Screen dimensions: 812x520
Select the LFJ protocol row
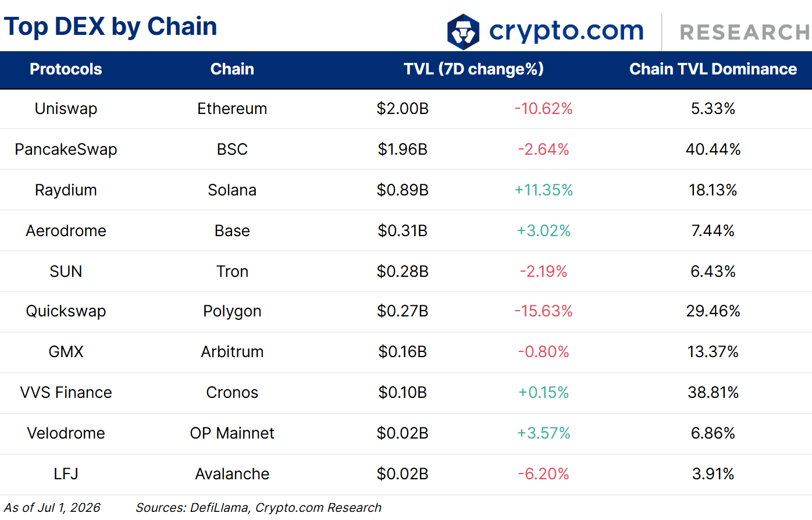(406, 474)
